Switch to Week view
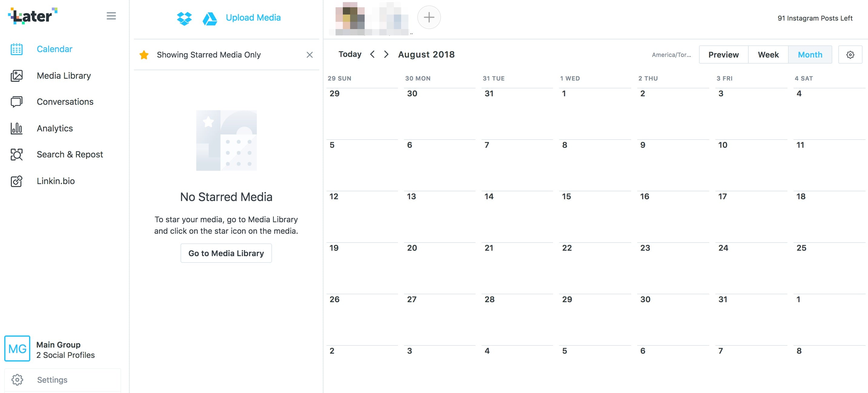Screen dimensions: 868x393 pos(768,54)
